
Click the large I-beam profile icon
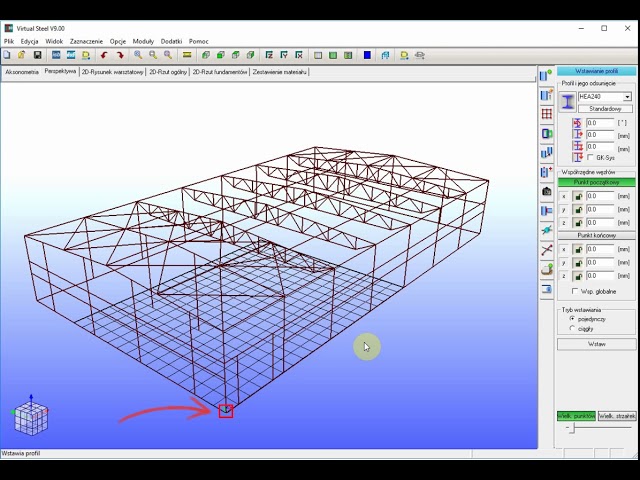tap(567, 102)
